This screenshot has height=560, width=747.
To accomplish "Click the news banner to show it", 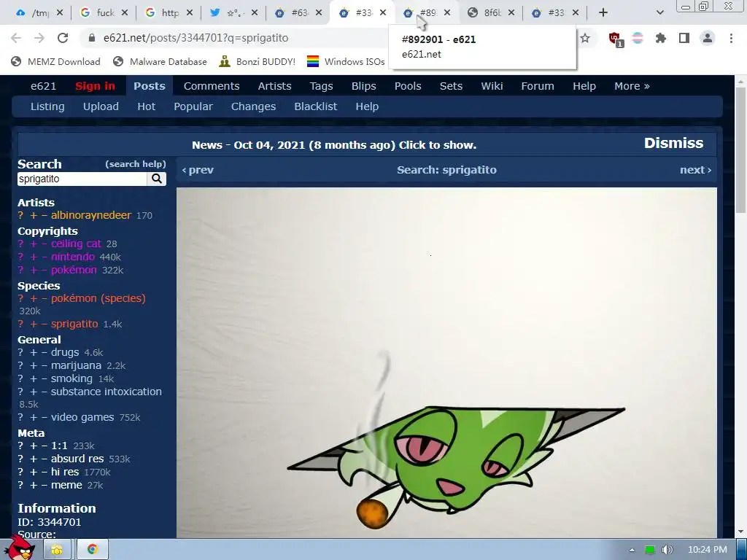I will pos(334,145).
